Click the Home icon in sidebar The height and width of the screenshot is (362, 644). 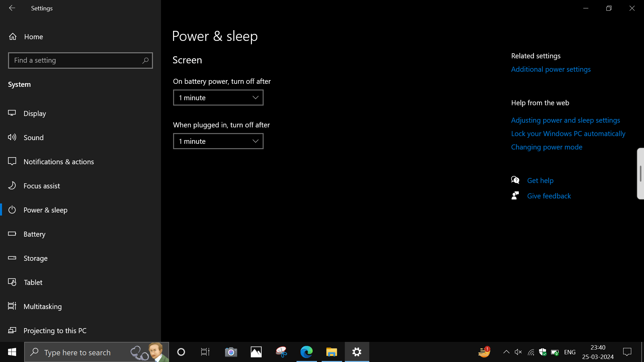tap(13, 37)
